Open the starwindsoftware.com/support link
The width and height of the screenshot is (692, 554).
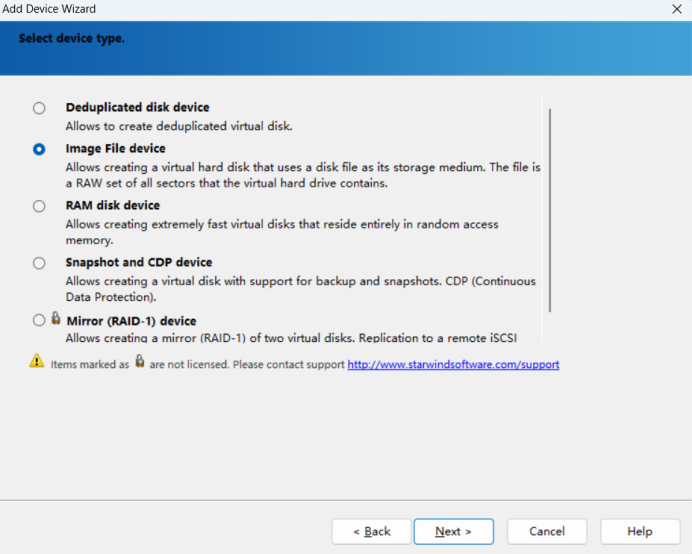453,365
